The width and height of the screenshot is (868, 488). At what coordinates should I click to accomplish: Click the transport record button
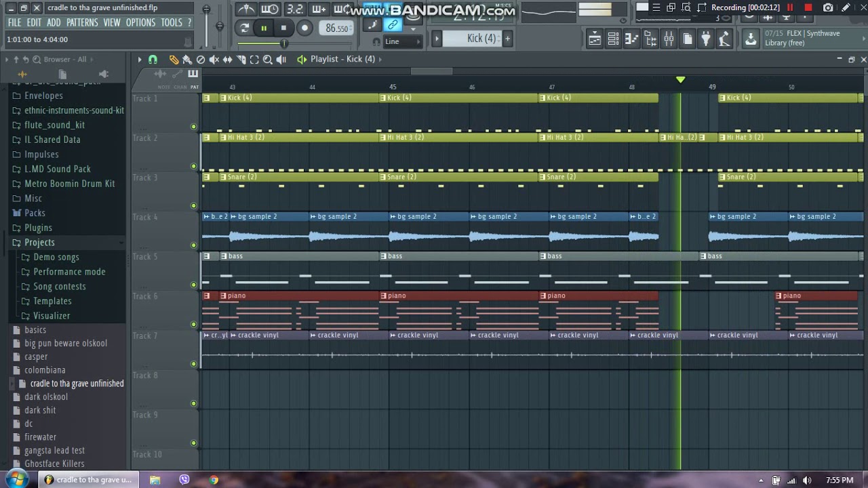pos(304,28)
